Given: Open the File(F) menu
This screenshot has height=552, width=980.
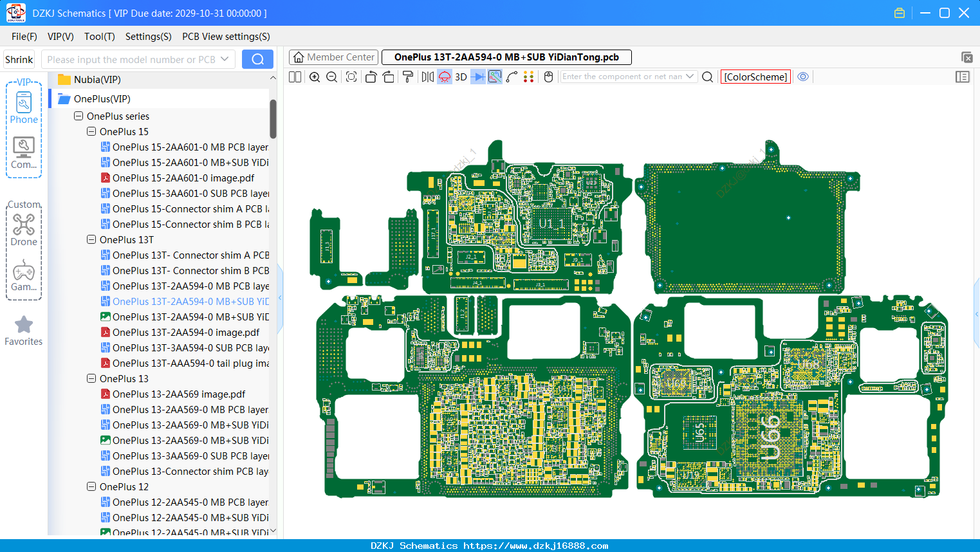Looking at the screenshot, I should click(24, 37).
